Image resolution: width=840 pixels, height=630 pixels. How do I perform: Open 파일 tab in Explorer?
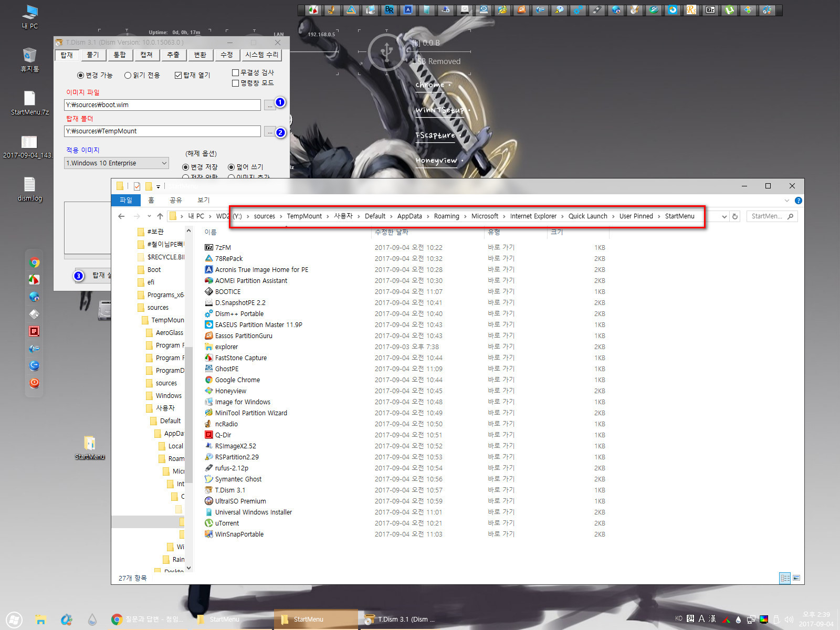pos(126,200)
